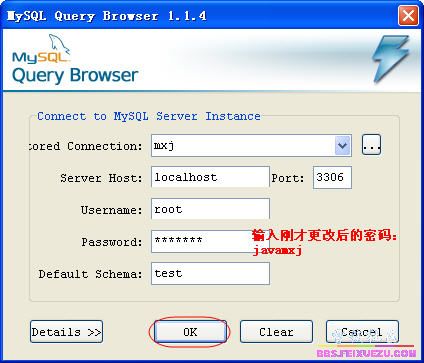Click the lightning bolt icon in the banner
Image resolution: width=424 pixels, height=363 pixels.
(391, 59)
